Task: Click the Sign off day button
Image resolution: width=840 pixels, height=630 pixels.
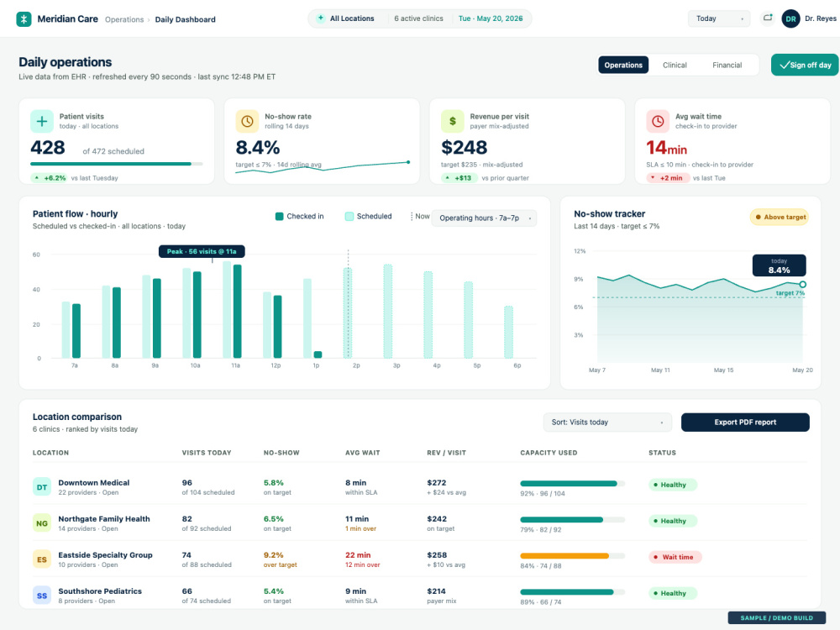Action: point(805,65)
